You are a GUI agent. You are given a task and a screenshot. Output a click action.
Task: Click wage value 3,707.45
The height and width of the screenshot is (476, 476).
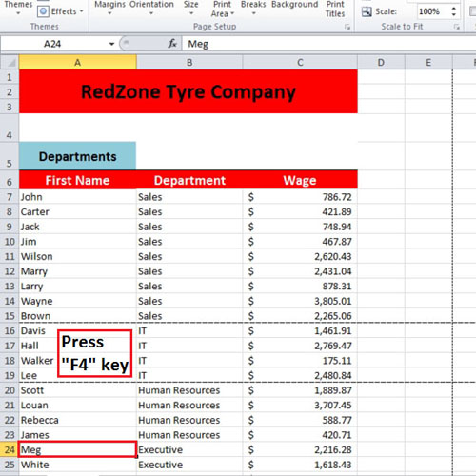[300, 406]
